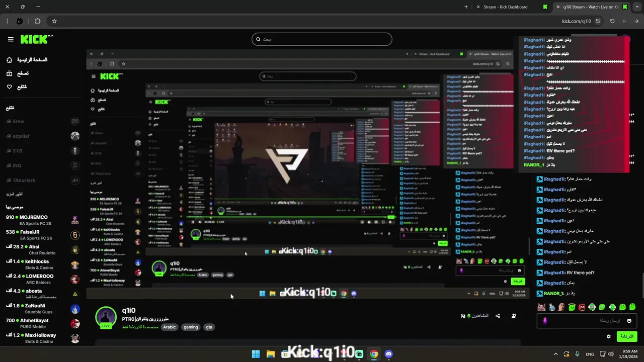Screen dimensions: 644x362
Task: Open the Windows Start button
Action: [x=256, y=354]
